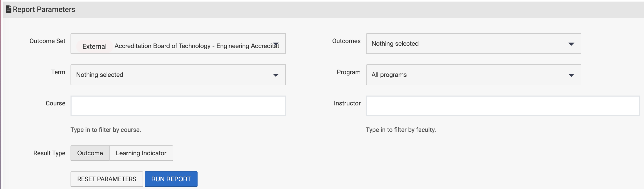Click the Program label
Screen dimensions: 644x189
click(349, 72)
